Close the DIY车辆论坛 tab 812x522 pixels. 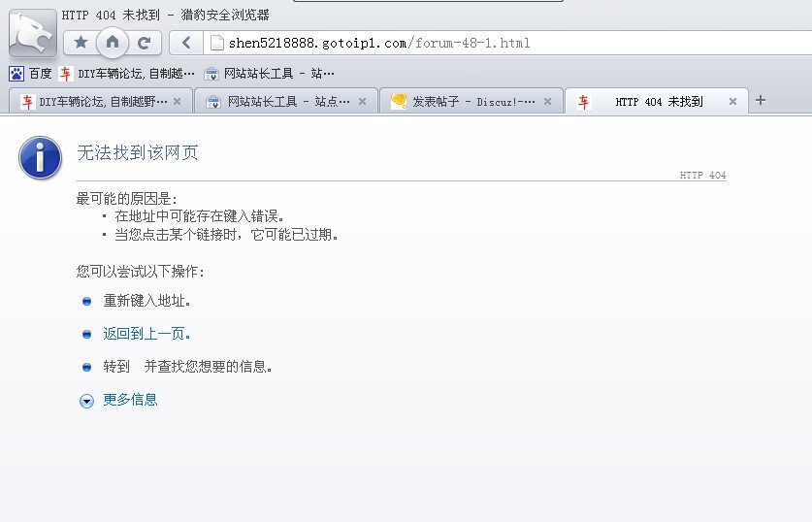[178, 102]
